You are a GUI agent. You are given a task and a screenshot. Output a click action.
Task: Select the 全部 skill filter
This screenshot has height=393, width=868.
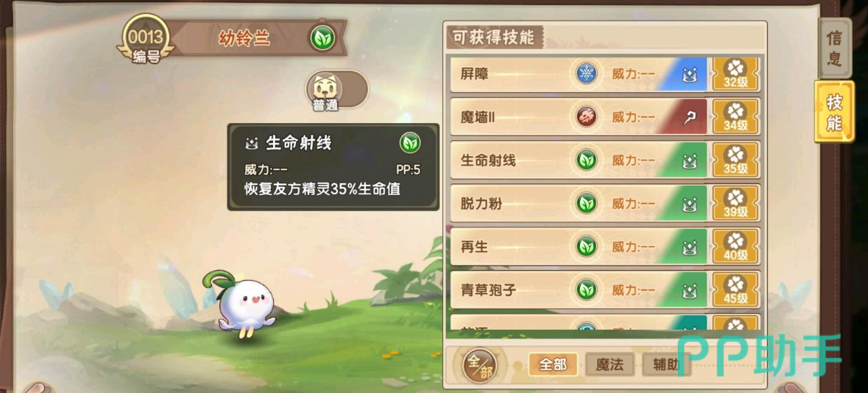click(x=553, y=364)
